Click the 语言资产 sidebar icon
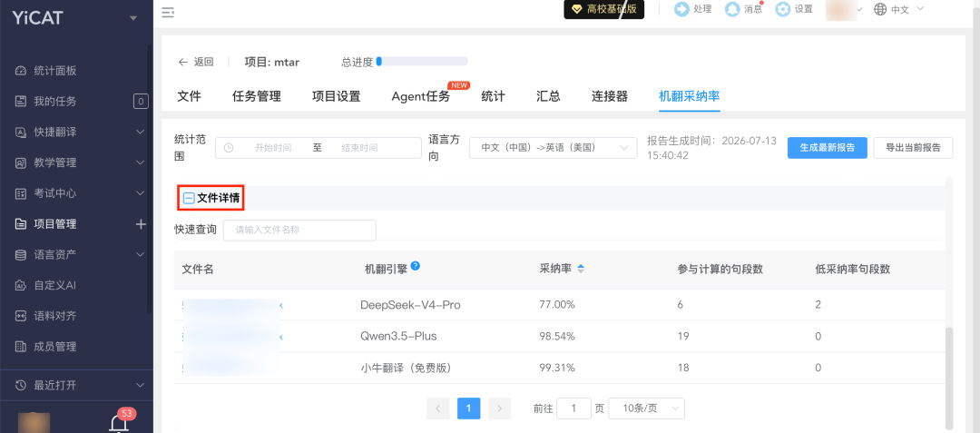Viewport: 980px width, 433px height. (x=21, y=254)
